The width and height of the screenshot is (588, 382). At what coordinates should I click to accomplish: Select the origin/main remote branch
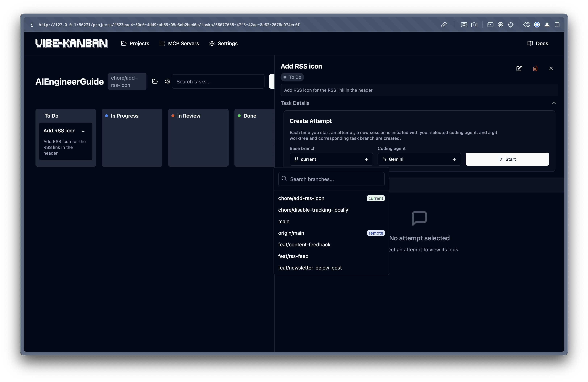(331, 233)
